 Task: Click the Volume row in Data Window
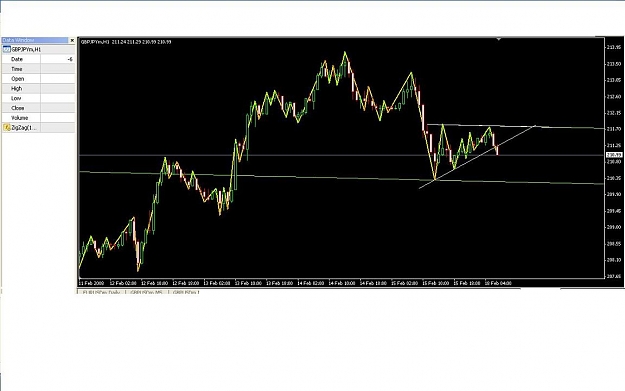click(38, 118)
